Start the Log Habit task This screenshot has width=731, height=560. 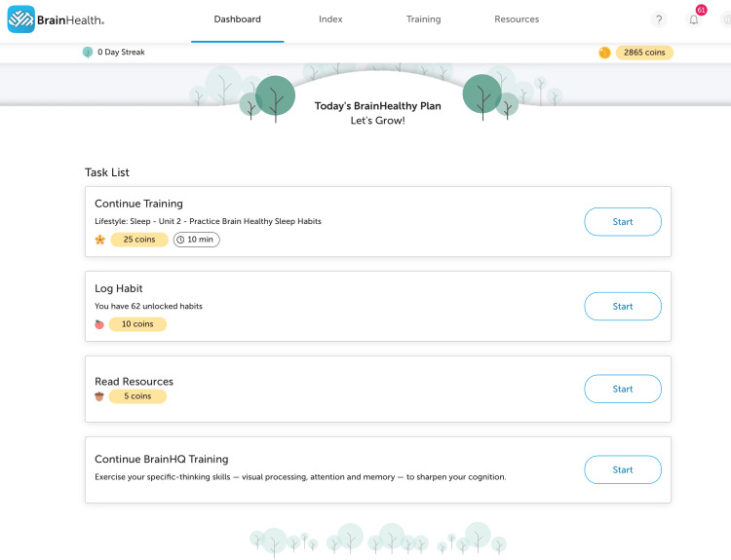623,307
